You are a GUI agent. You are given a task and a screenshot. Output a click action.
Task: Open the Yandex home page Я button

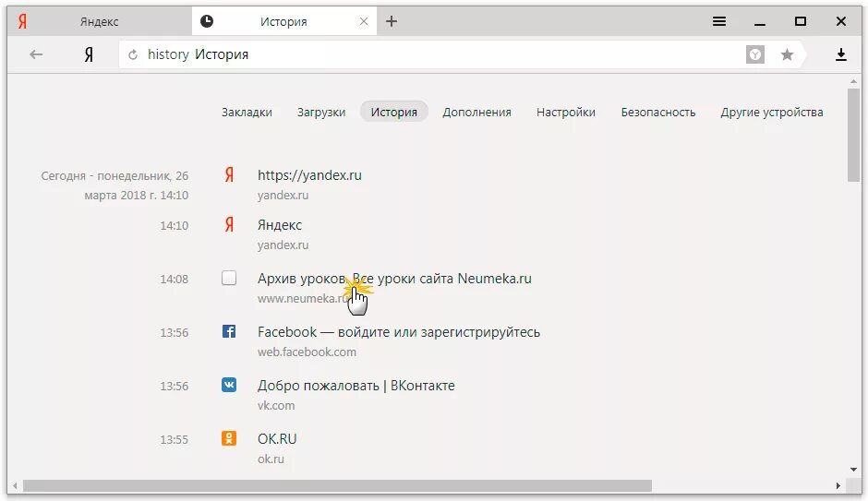coord(89,54)
